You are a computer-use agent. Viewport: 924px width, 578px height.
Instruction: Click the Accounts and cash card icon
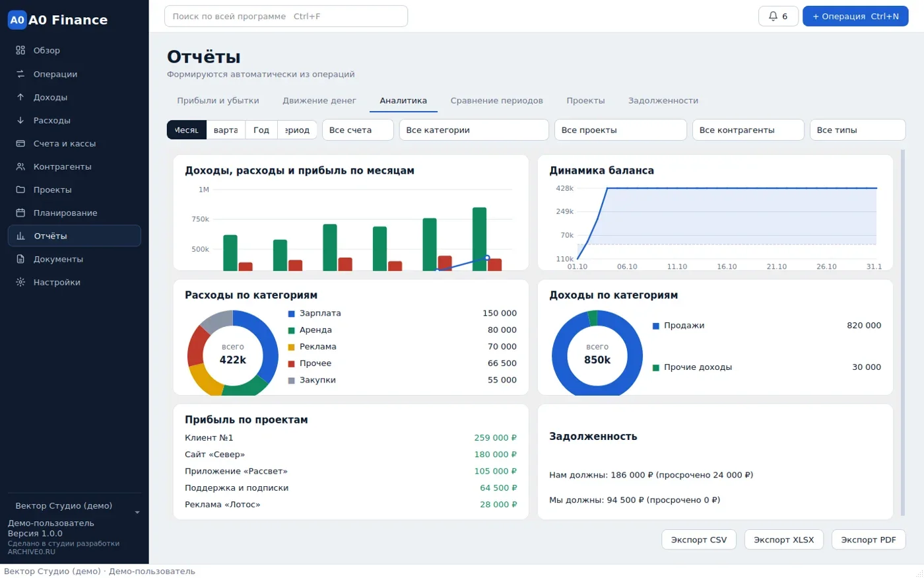(x=20, y=143)
